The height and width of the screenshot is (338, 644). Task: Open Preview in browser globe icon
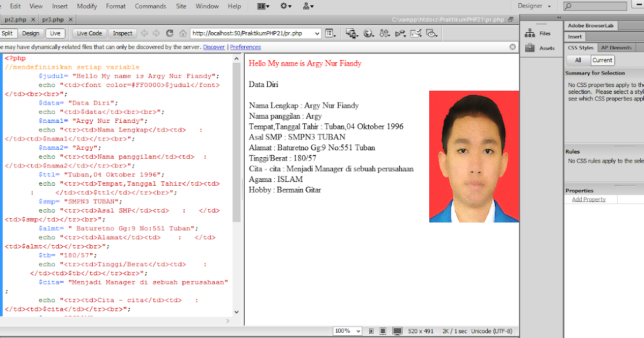(369, 33)
